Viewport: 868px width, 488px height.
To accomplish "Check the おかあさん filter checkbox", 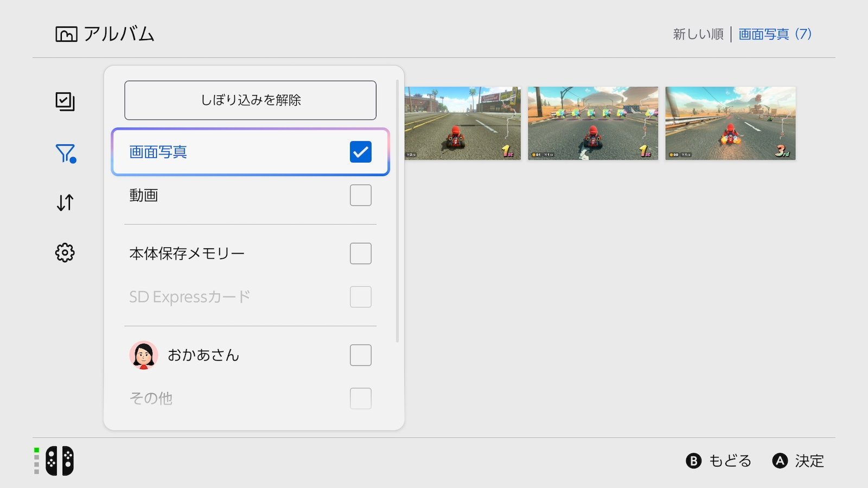I will click(x=361, y=355).
